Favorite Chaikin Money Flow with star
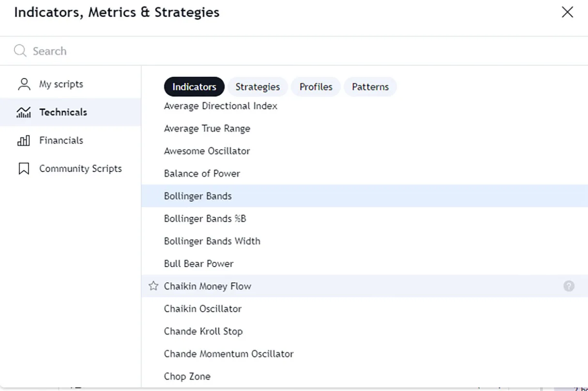The height and width of the screenshot is (391, 588). click(x=153, y=286)
